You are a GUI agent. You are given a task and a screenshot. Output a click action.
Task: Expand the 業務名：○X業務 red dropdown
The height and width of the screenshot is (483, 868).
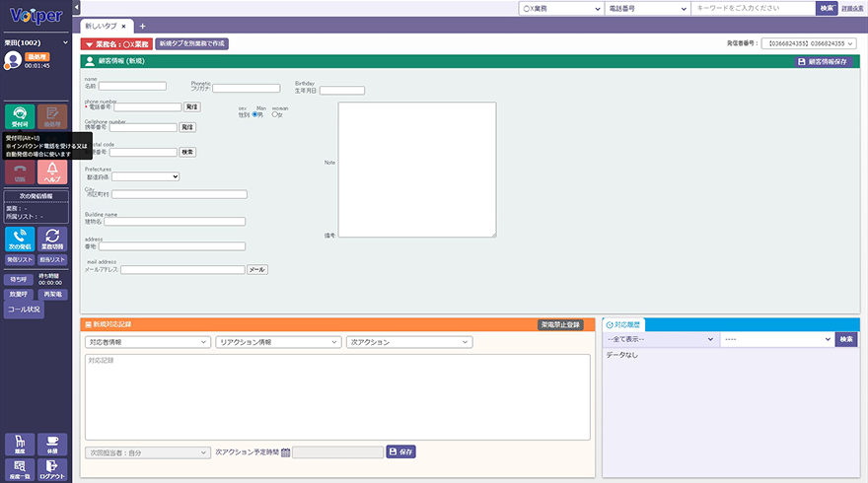click(x=116, y=43)
